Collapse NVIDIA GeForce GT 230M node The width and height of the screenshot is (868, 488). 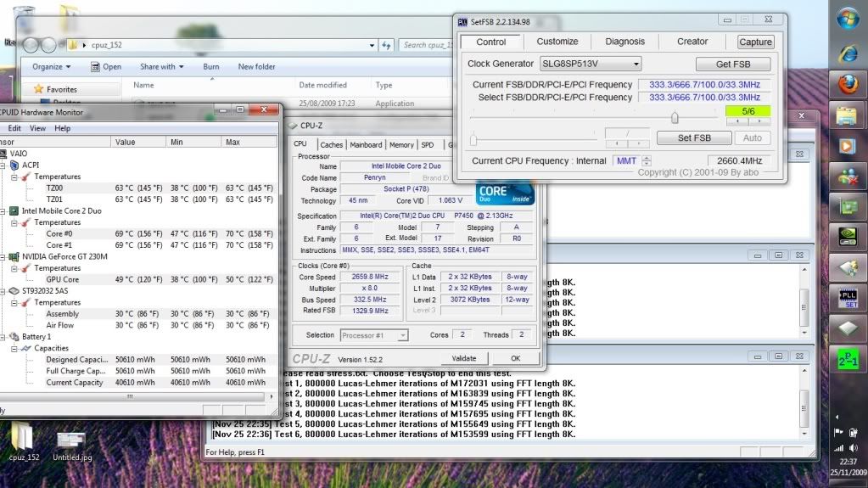click(x=3, y=257)
